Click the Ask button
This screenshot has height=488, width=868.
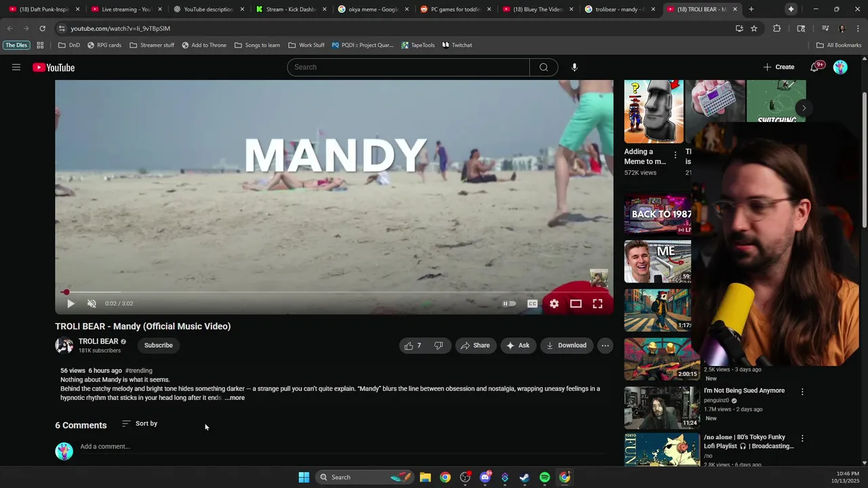pos(518,346)
